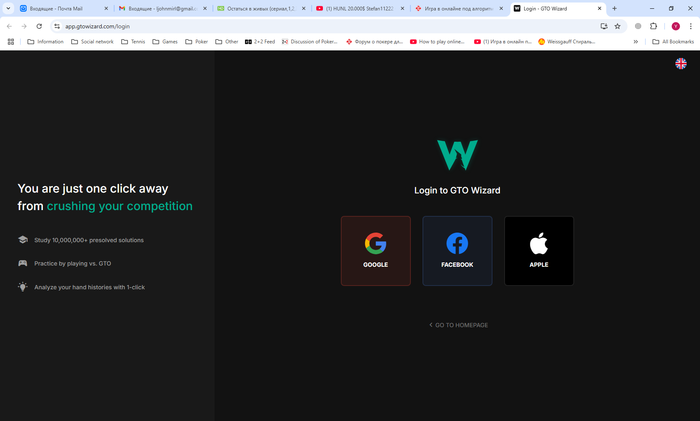Image resolution: width=700 pixels, height=421 pixels.
Task: Close the Игра в онлайне tab
Action: click(x=501, y=8)
